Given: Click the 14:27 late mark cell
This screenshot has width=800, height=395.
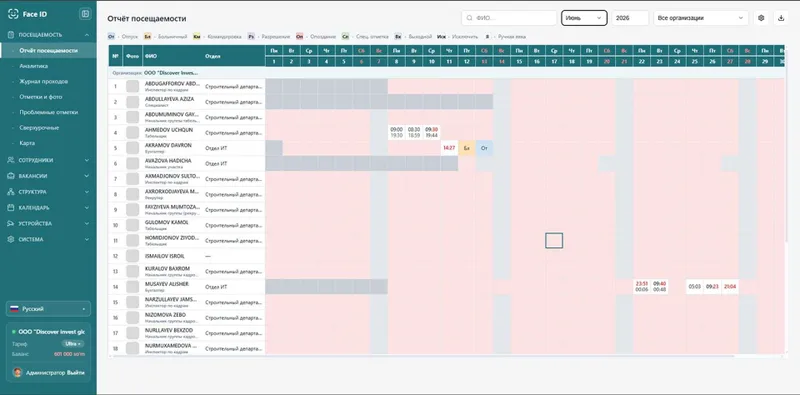Looking at the screenshot, I should click(x=449, y=148).
